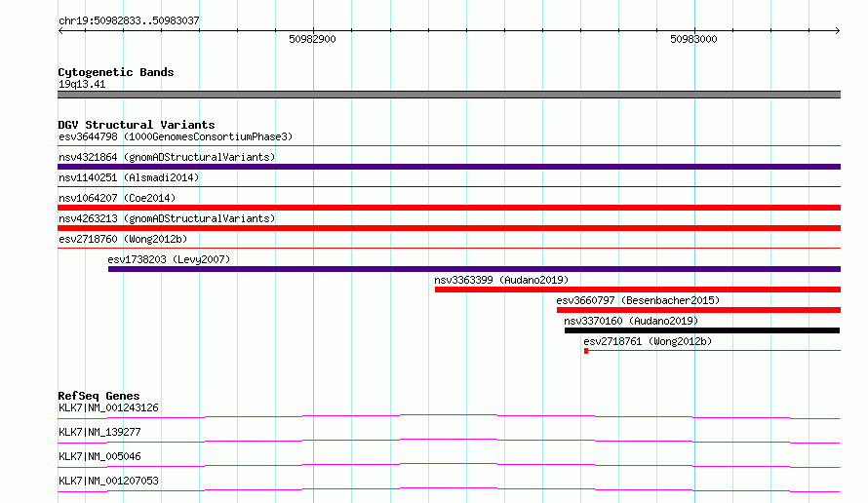Click the thin purple line under nsv1140251

pos(449,187)
